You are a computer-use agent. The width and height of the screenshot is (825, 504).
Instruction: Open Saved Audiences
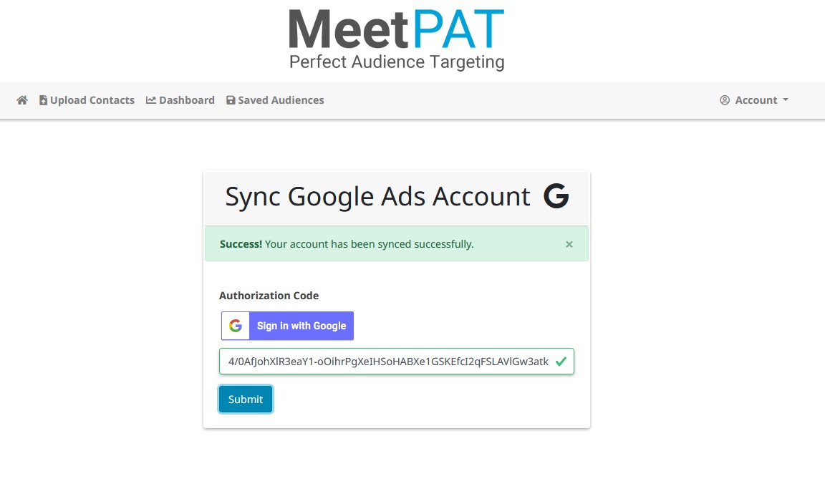(x=281, y=100)
